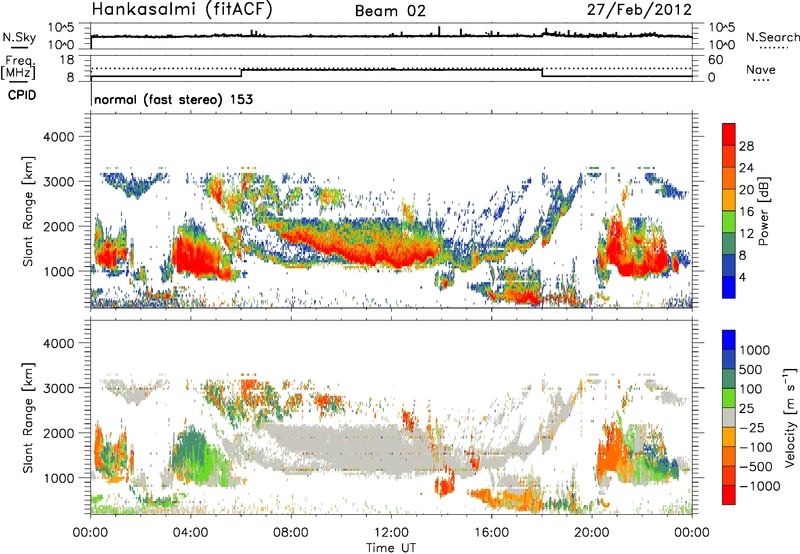Click the 16:00 time tick label
800x554 pixels.
click(x=491, y=533)
